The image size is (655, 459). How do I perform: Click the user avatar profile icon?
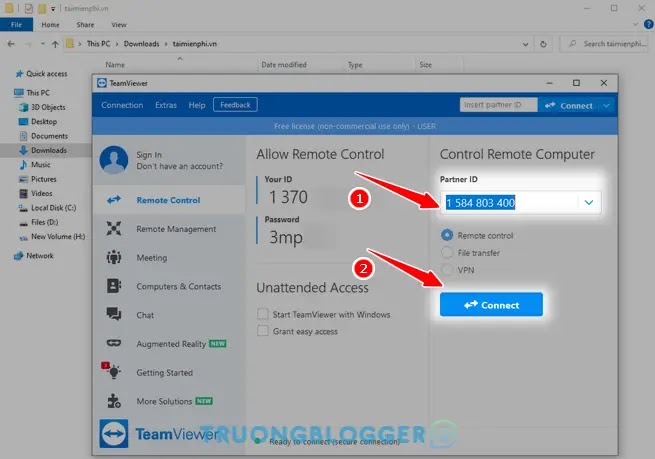point(114,160)
